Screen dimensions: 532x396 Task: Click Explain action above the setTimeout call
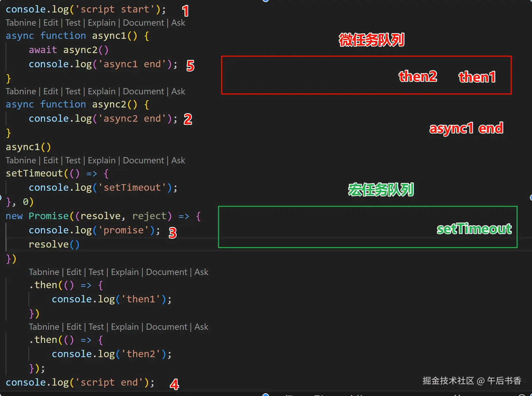click(x=101, y=160)
